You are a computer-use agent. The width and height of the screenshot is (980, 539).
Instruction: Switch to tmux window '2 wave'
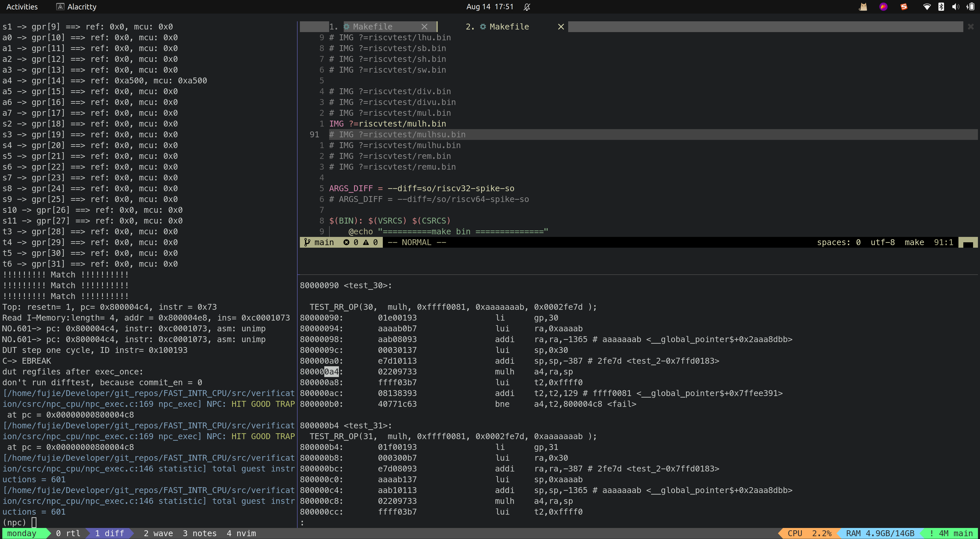158,533
